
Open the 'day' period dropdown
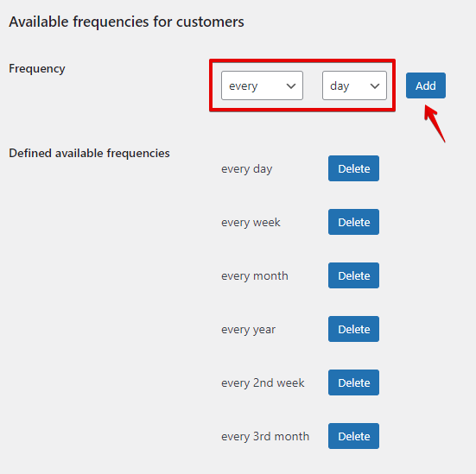tap(354, 85)
